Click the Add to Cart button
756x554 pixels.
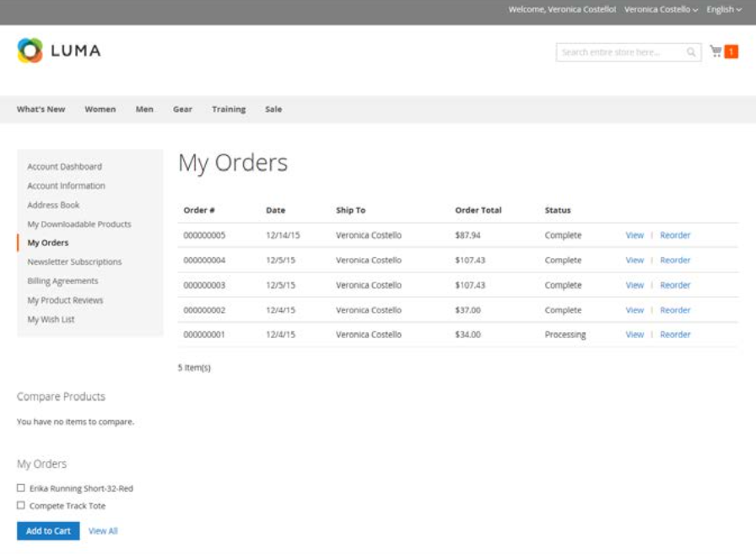point(48,531)
